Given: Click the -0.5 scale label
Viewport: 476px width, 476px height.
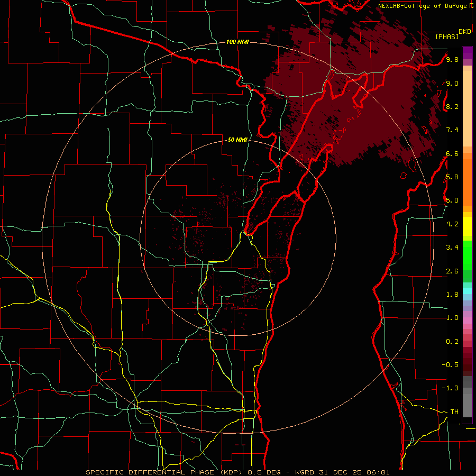Looking at the screenshot, I should click(x=450, y=364).
